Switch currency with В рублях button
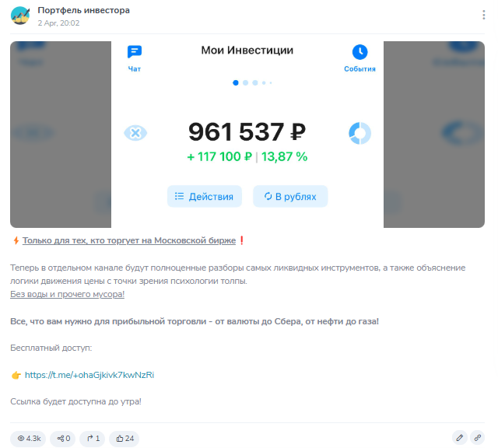This screenshot has height=448, width=498. point(290,196)
